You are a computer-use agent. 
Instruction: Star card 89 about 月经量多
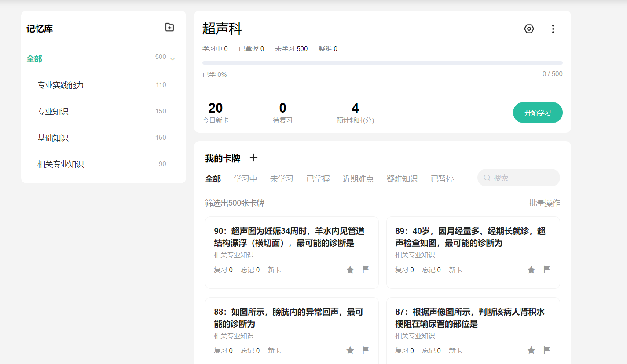click(x=532, y=269)
